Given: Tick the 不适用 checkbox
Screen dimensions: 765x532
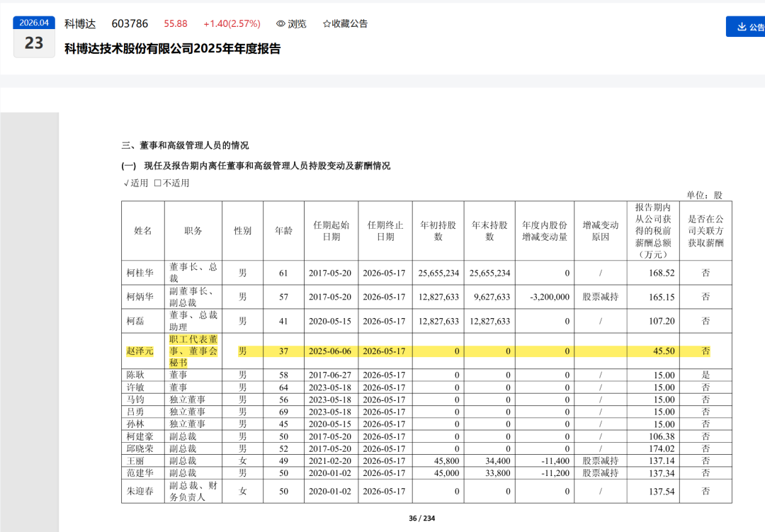Looking at the screenshot, I should [157, 183].
